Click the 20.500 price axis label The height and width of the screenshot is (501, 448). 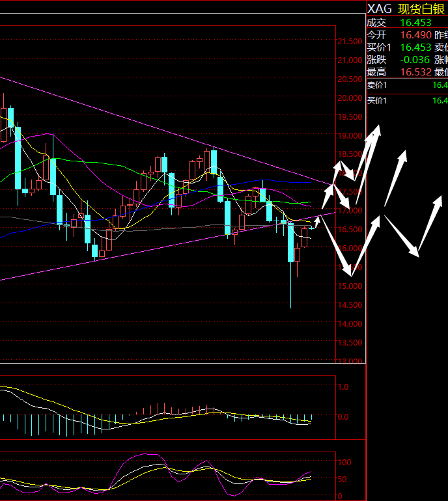tap(350, 79)
